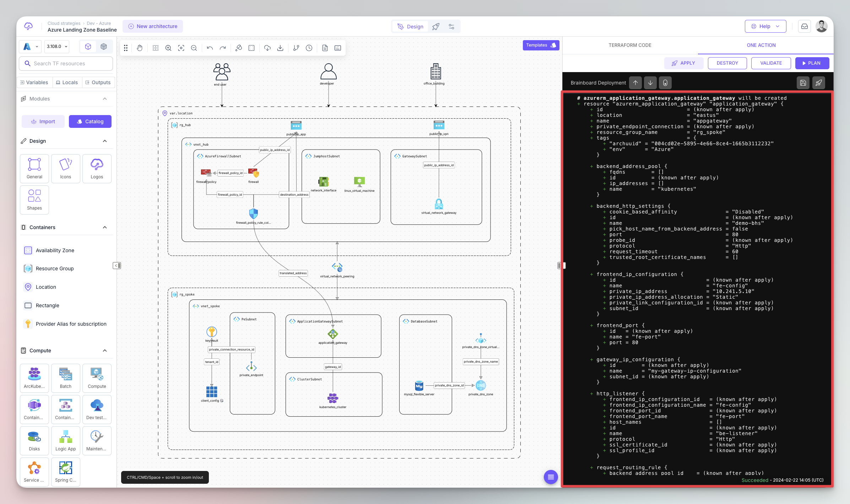
Task: Toggle the dotted grid display
Action: point(156,48)
